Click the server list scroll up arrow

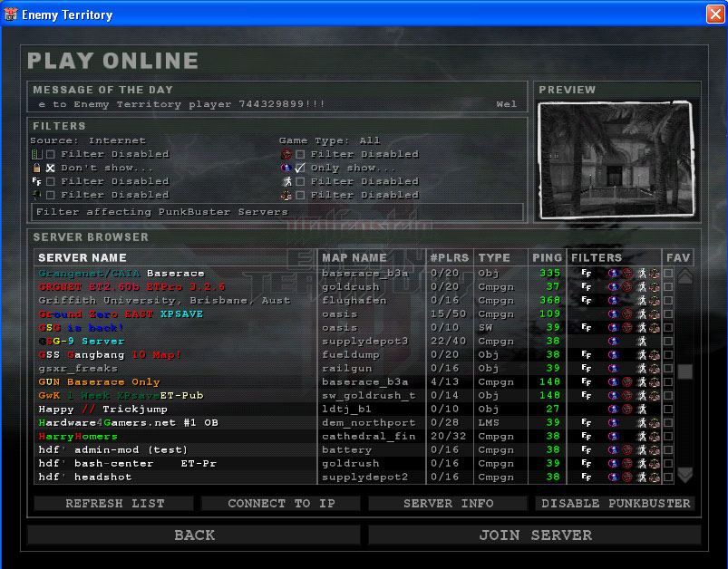coord(685,276)
